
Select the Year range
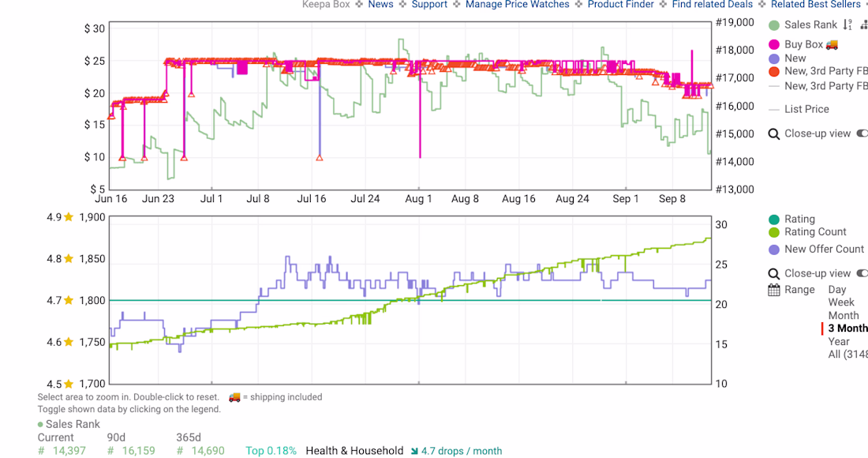point(839,342)
